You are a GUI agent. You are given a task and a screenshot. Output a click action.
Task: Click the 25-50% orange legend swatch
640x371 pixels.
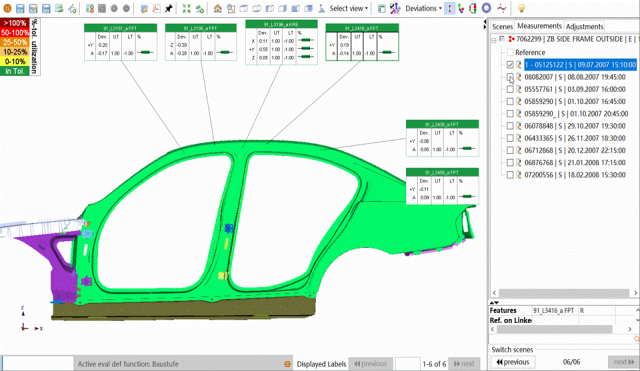point(15,42)
